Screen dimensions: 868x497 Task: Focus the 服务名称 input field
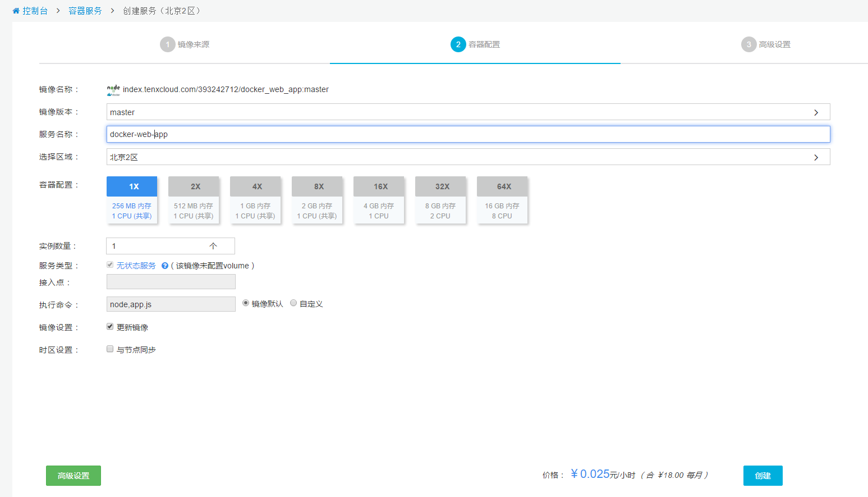pyautogui.click(x=468, y=134)
